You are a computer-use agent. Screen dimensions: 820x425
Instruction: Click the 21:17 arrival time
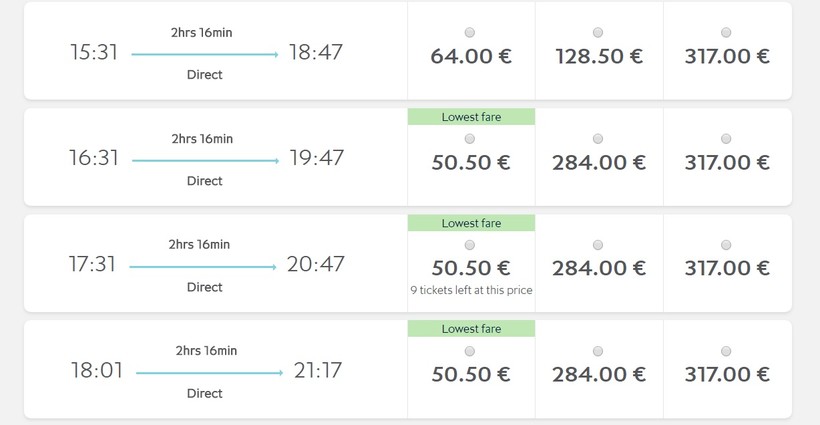(x=318, y=370)
